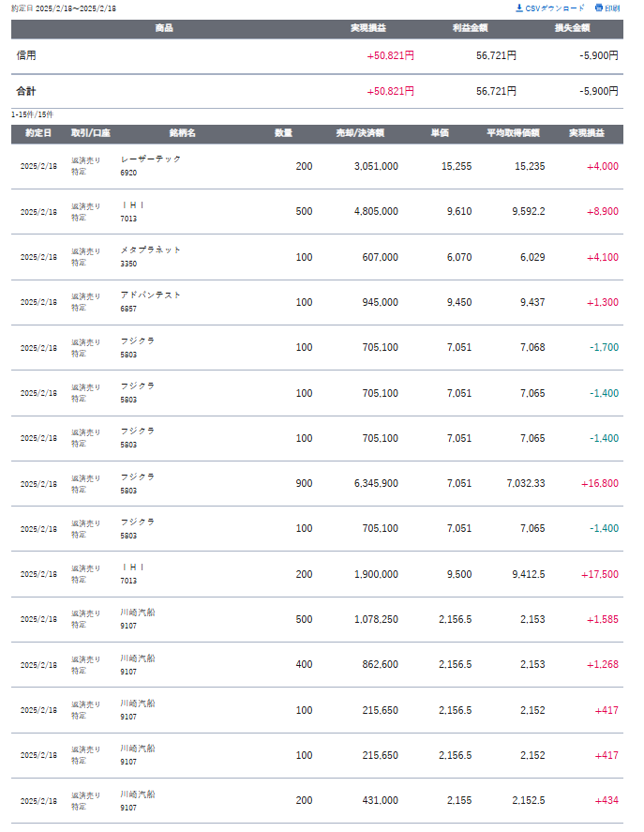
Task: Click the 銘柄名 column header
Action: click(x=183, y=133)
